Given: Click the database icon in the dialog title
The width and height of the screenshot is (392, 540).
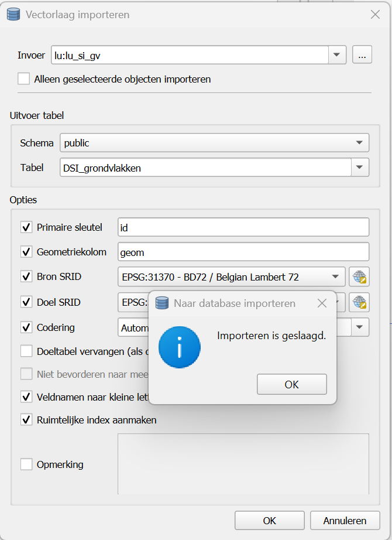Looking at the screenshot, I should pos(13,15).
